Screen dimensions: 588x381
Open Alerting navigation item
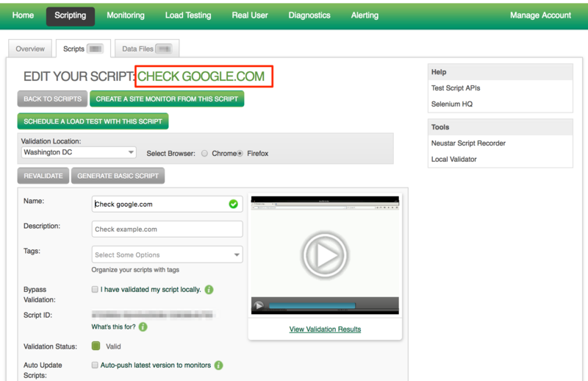(x=365, y=15)
